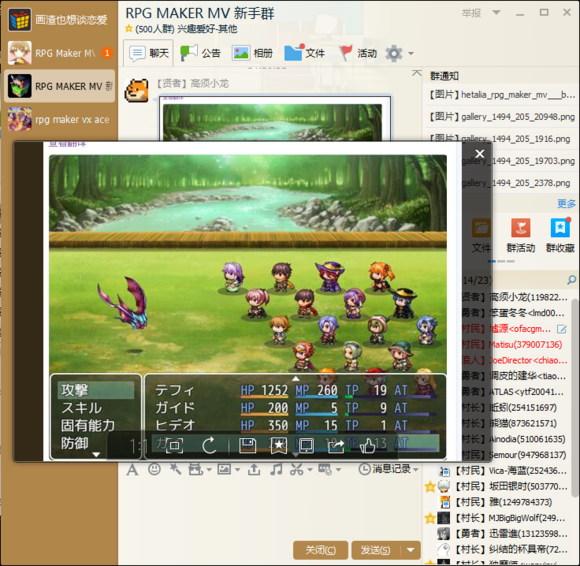Open the dropdown next to the app panel icon

[x=338, y=470]
